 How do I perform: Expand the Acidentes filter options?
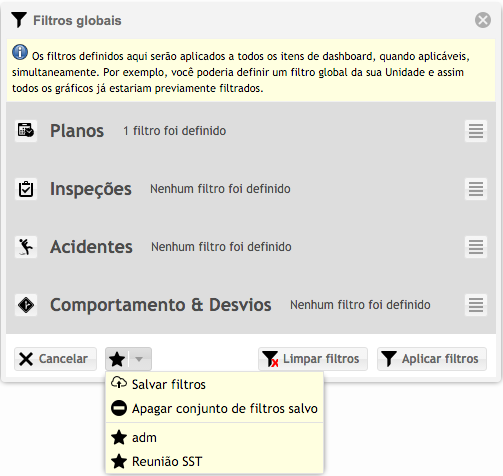pos(476,247)
